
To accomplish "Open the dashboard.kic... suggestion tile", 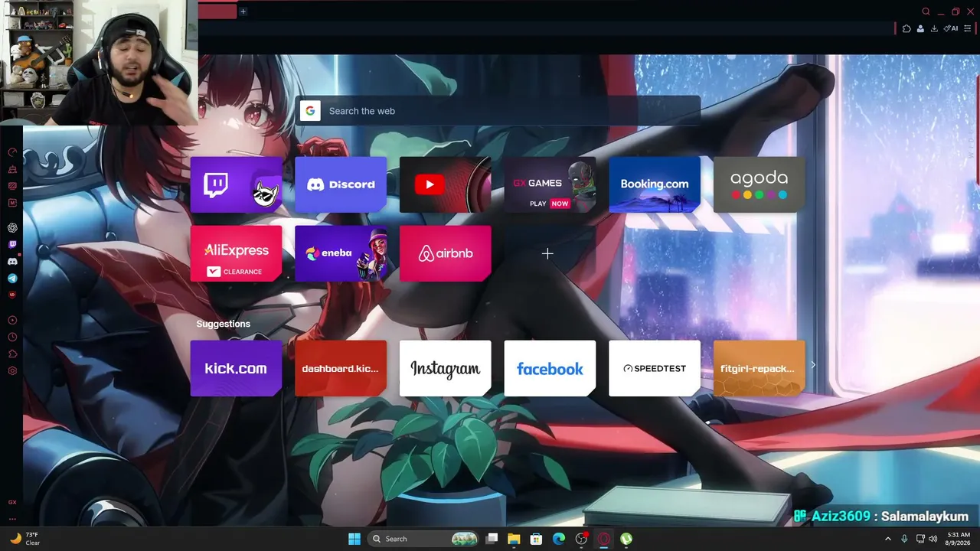I will pyautogui.click(x=341, y=368).
